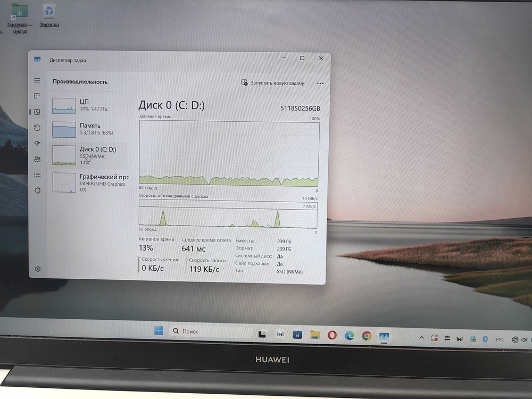
Task: Click the Bluetooth tray icon
Action: [485, 339]
